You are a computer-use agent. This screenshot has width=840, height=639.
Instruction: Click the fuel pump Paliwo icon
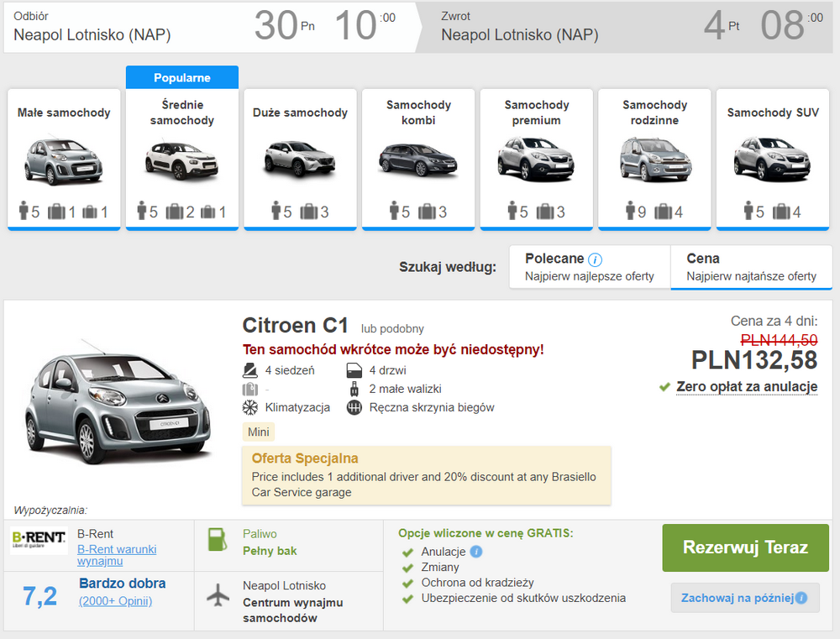click(218, 539)
